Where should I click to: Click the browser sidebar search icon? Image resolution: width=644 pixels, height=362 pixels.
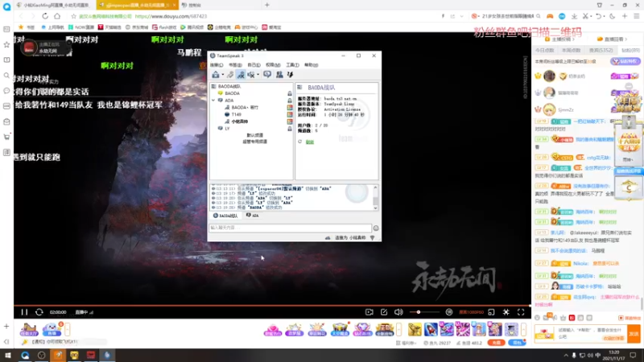point(6,76)
